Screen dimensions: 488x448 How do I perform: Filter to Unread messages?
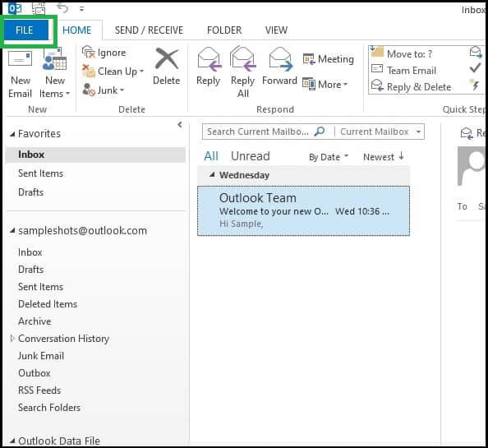click(251, 156)
